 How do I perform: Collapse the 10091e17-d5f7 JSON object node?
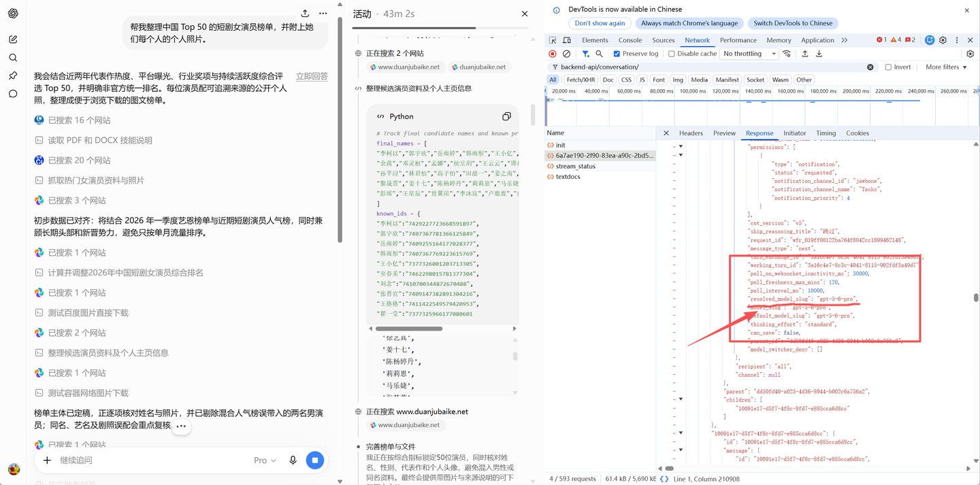point(681,433)
